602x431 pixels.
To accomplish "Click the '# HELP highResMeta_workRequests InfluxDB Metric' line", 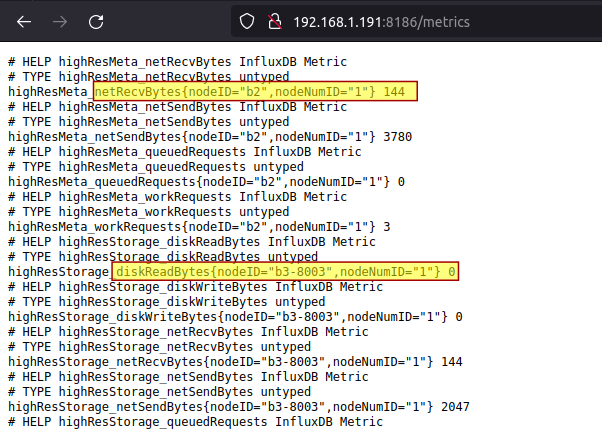I will [x=178, y=197].
